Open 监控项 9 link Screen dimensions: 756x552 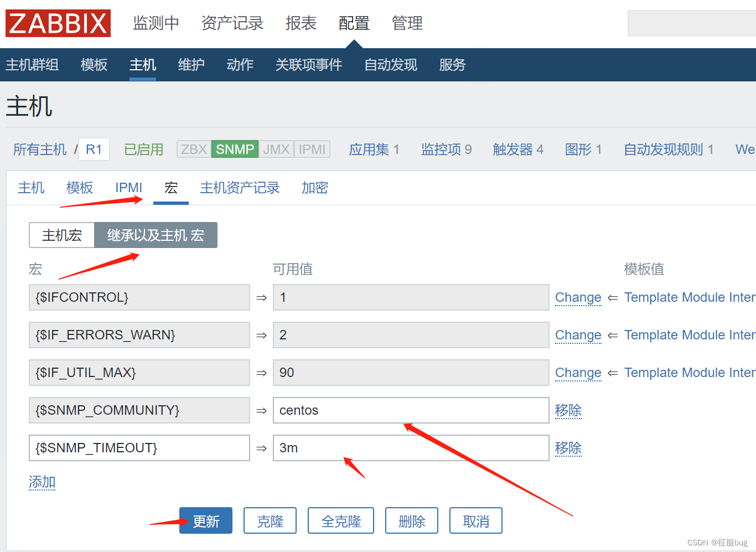click(447, 149)
